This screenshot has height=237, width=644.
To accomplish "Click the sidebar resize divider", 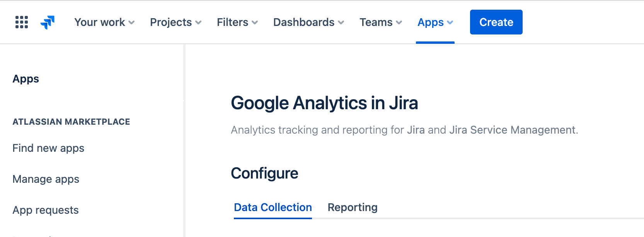I will [184, 139].
